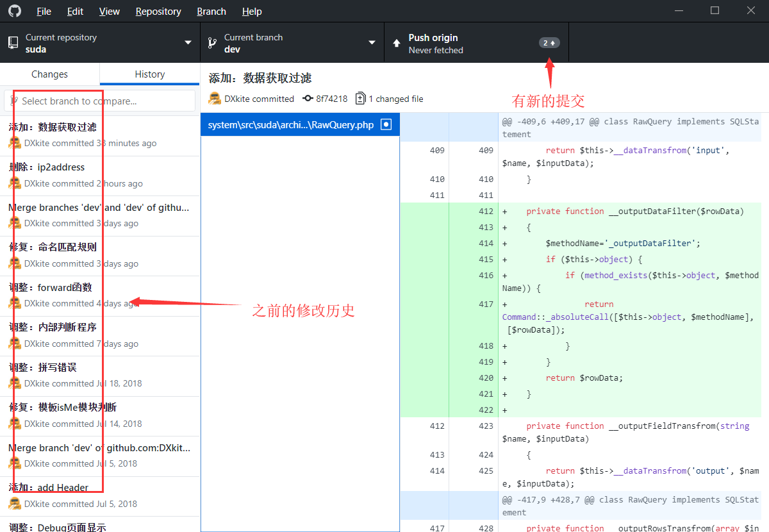The image size is (769, 532).
Task: Click the DXkite avatar in commit header
Action: 215,99
